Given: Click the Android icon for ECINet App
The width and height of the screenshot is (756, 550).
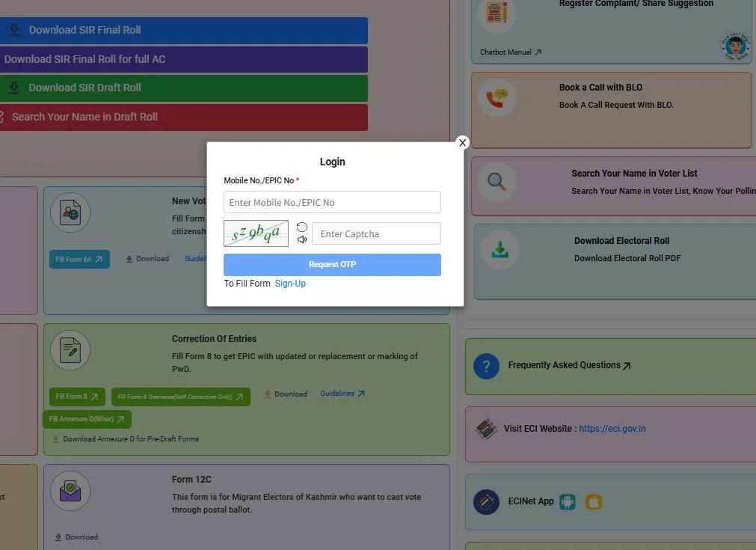Looking at the screenshot, I should point(568,502).
